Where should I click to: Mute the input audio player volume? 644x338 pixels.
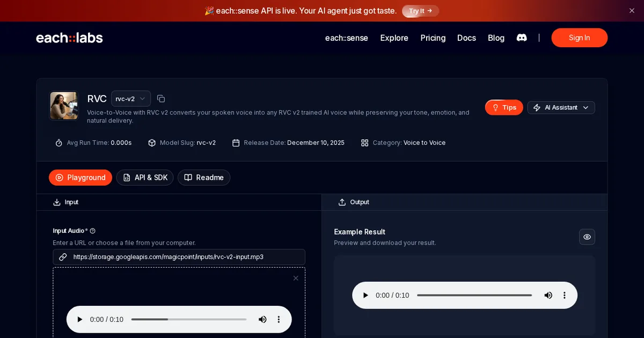pos(262,319)
